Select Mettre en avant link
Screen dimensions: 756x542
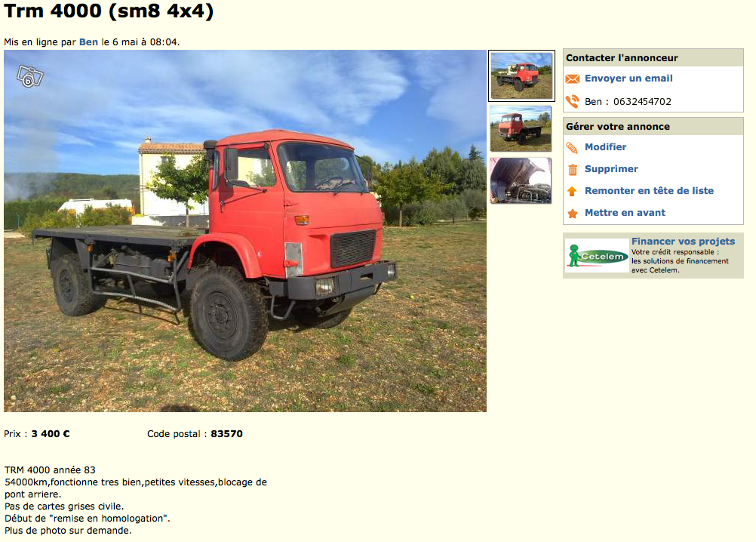[x=625, y=213]
